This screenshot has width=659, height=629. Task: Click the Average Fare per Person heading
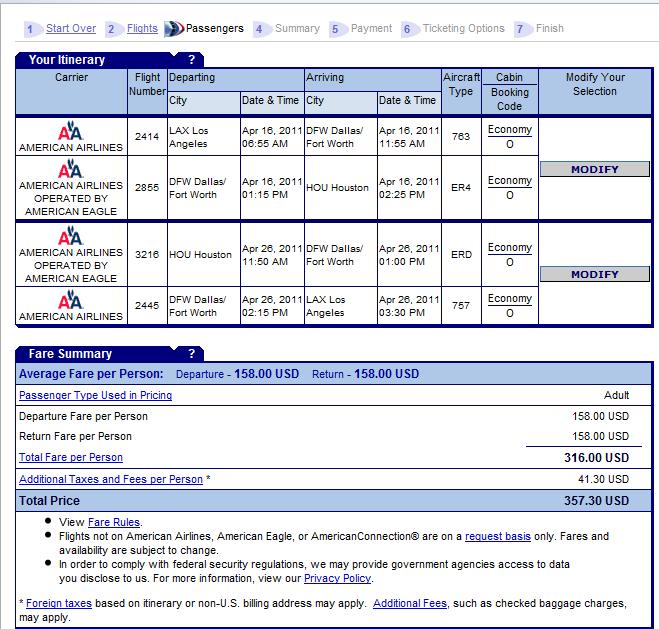[x=91, y=374]
